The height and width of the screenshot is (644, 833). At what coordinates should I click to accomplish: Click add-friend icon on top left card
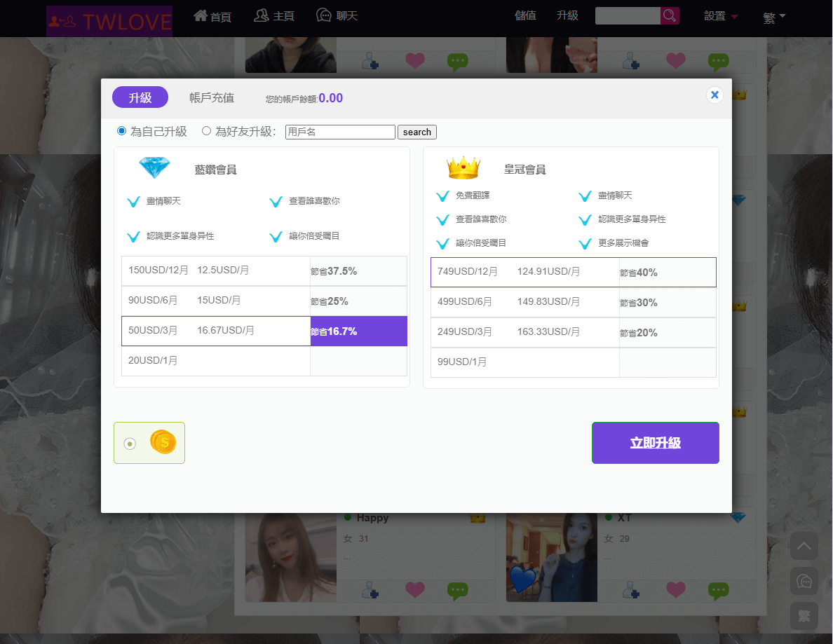[370, 62]
